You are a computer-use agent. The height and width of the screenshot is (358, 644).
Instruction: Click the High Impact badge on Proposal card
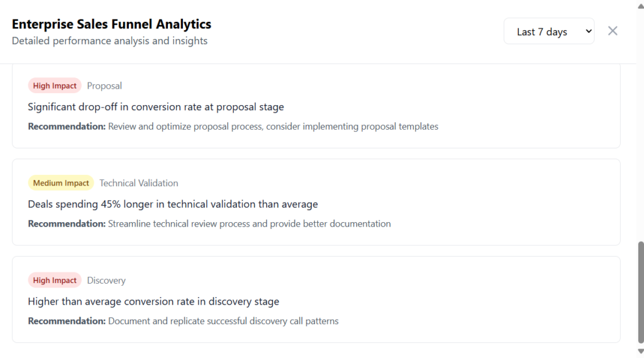[x=55, y=86]
